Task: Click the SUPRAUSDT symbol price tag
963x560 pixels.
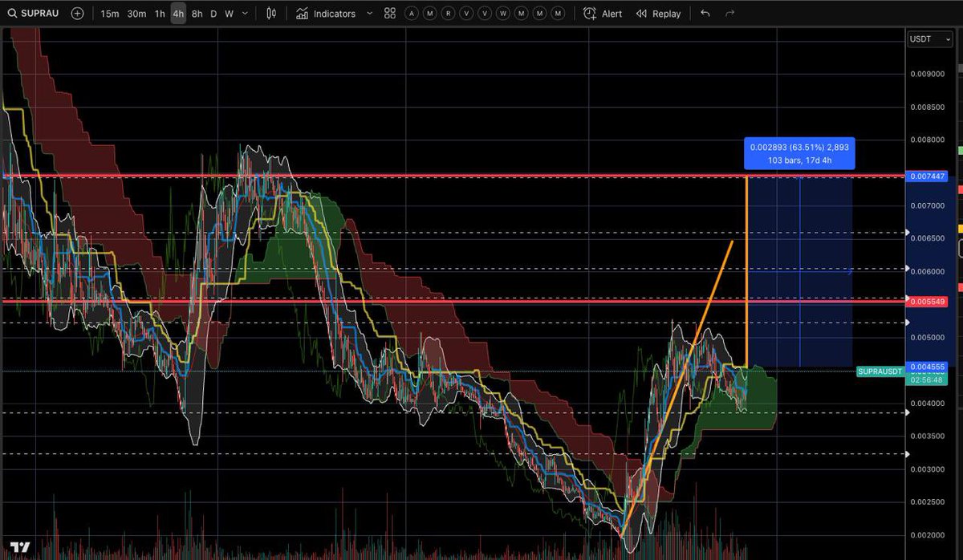Action: (880, 371)
